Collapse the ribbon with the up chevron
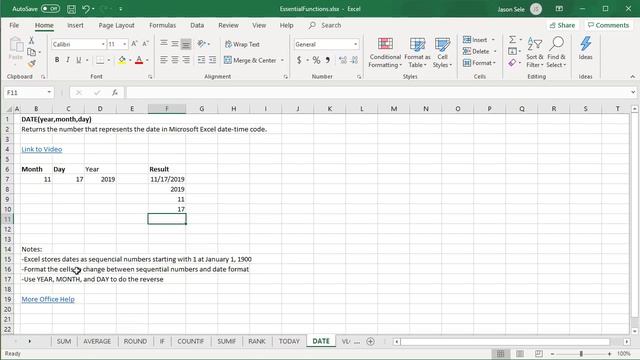 (632, 76)
